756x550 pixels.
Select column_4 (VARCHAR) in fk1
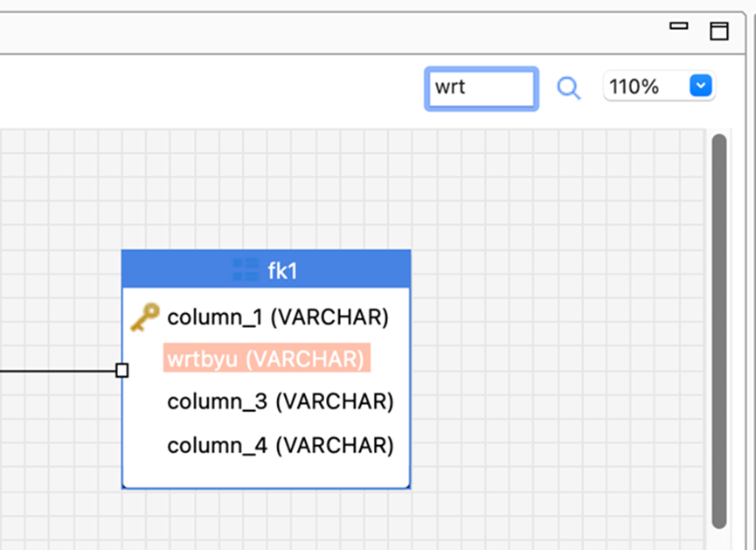[x=280, y=445]
